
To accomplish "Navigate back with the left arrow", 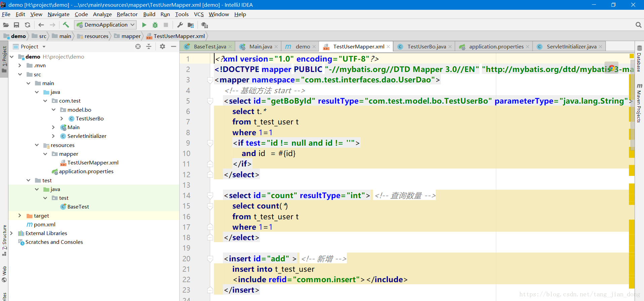I will pos(41,25).
